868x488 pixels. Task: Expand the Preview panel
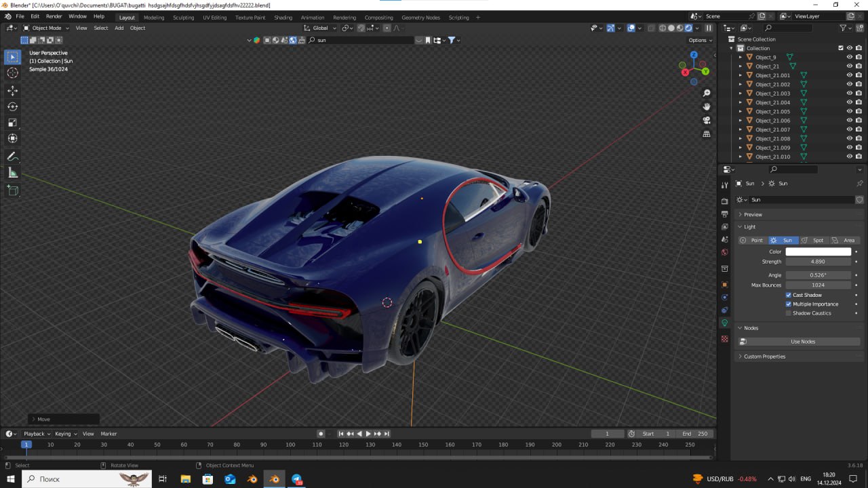(x=753, y=214)
